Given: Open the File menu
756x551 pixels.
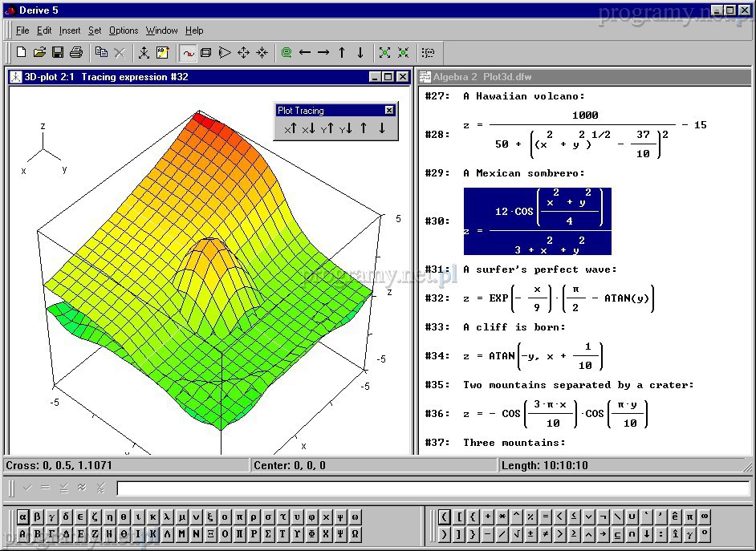Looking at the screenshot, I should click(x=22, y=30).
